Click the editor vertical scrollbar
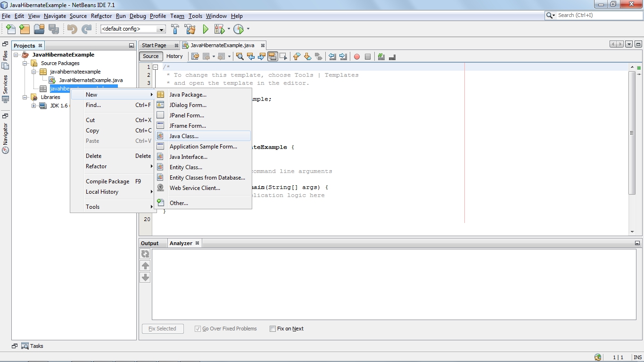 (x=632, y=132)
